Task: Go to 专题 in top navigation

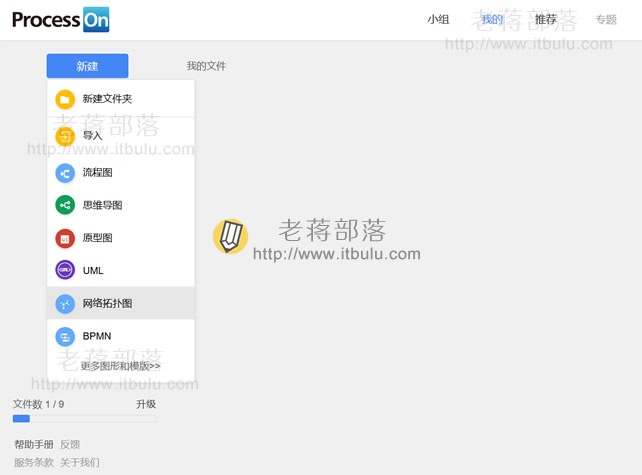Action: [606, 19]
